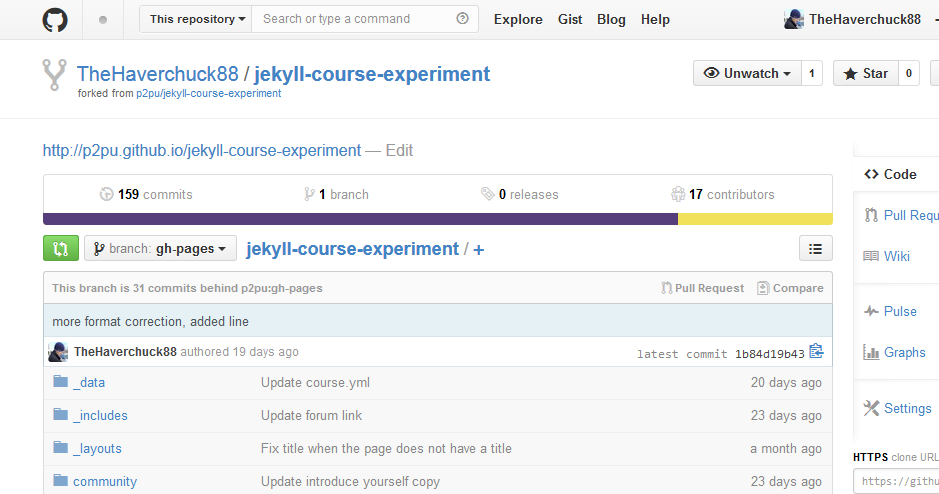Click the search help question-mark icon
The image size is (939, 494).
coord(462,19)
